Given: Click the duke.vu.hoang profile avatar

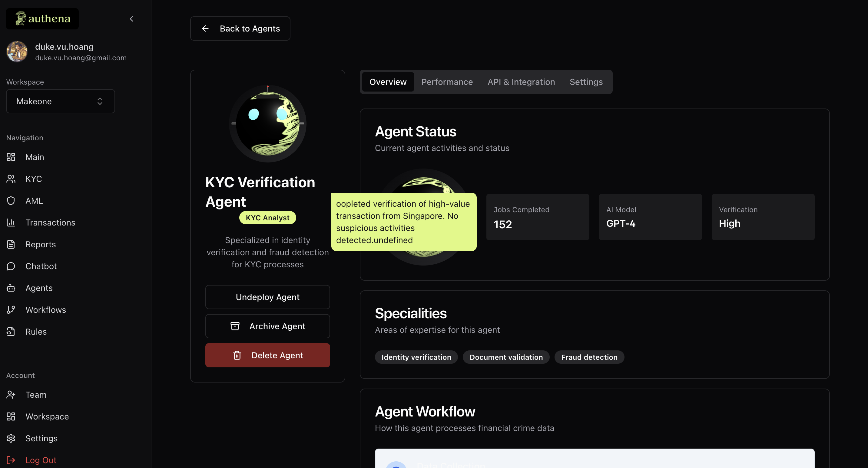Looking at the screenshot, I should pos(17,52).
